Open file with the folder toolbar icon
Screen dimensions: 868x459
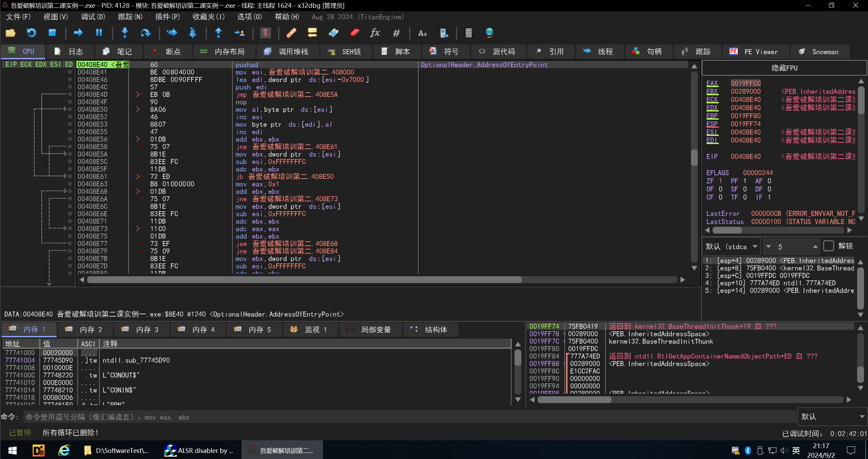pos(11,33)
